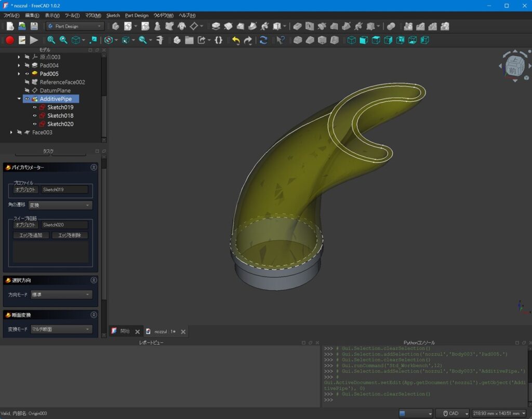
Task: Click the What's This help cursor icon
Action: coord(280,40)
